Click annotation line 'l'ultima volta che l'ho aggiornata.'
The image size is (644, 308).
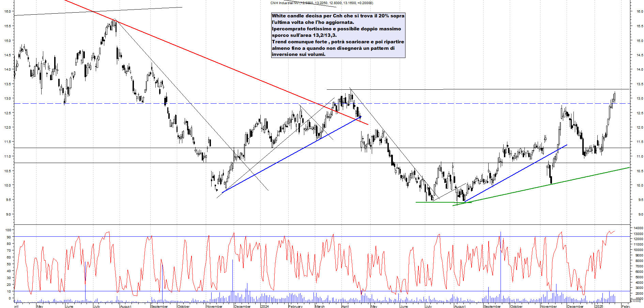coord(313,22)
